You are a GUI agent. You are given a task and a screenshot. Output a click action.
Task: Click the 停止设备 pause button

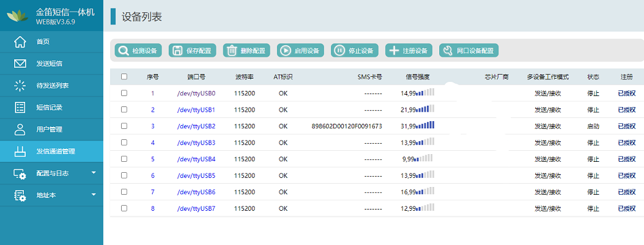(x=355, y=50)
